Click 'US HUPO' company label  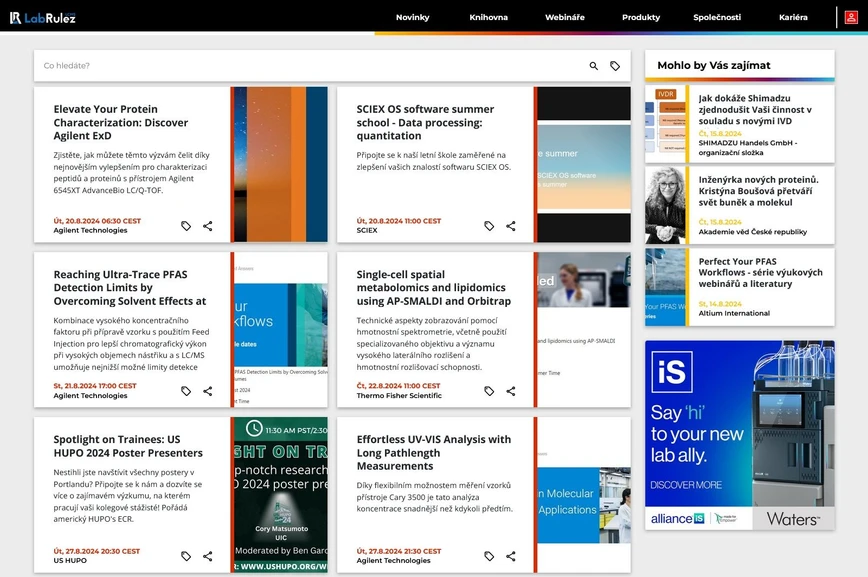[x=70, y=560]
